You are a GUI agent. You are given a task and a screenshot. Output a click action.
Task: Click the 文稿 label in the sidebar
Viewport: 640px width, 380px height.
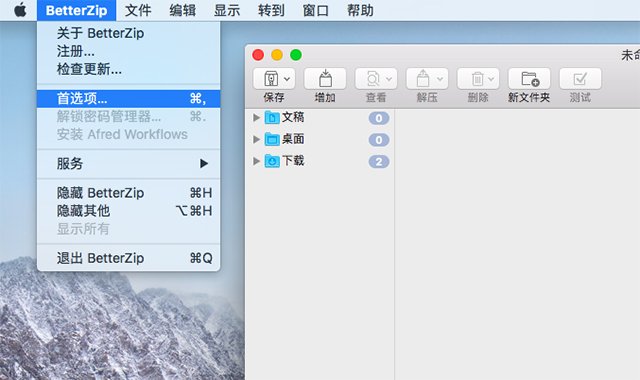[x=293, y=117]
